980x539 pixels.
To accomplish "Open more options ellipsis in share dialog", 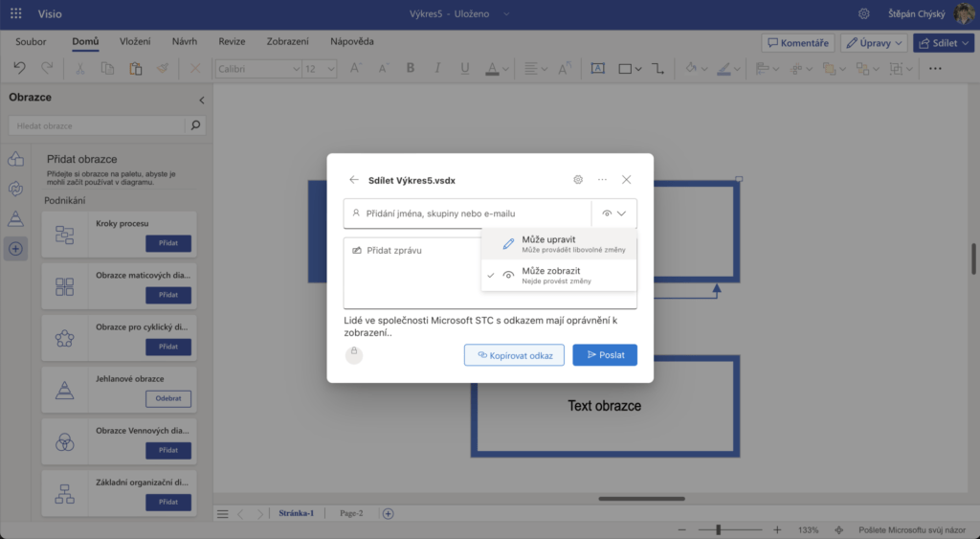I will point(602,179).
